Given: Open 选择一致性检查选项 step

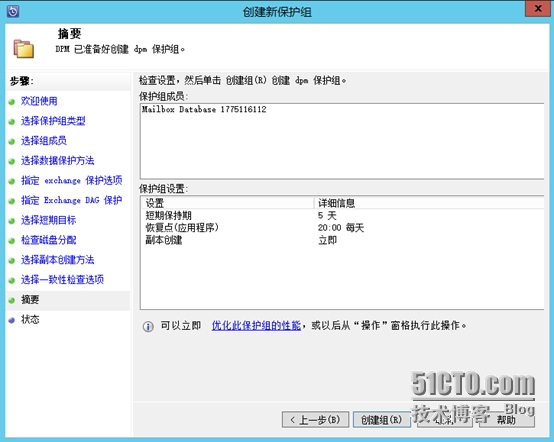Looking at the screenshot, I should 62,279.
